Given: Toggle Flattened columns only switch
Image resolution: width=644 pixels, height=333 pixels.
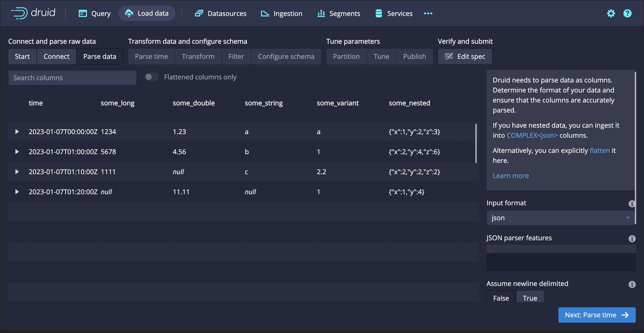Looking at the screenshot, I should 151,77.
